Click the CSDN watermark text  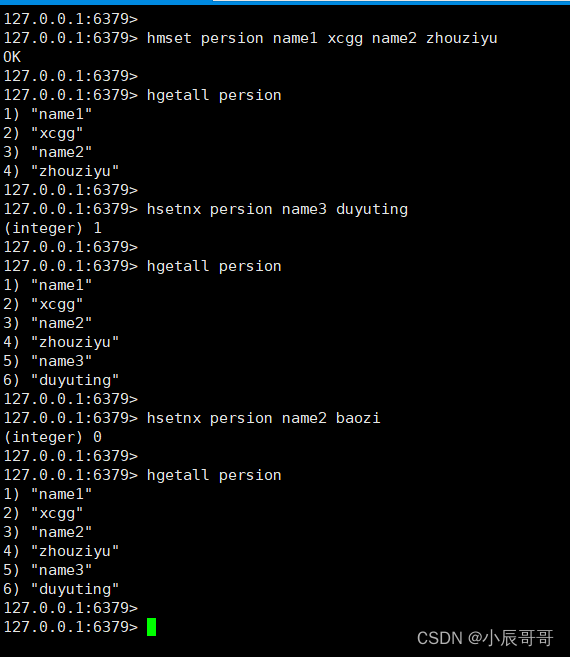439,638
